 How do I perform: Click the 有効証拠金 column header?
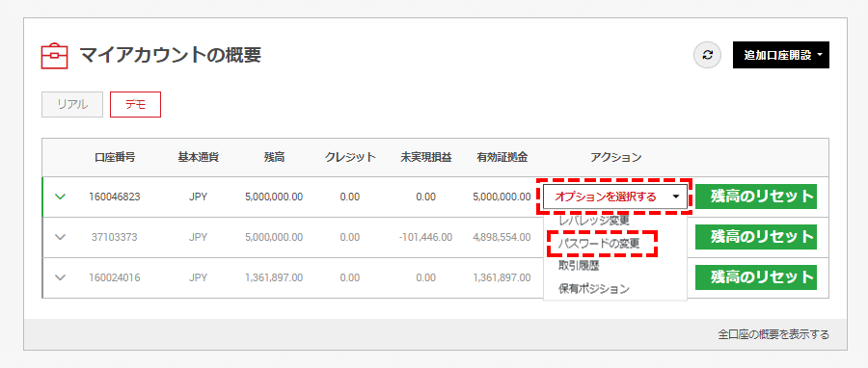click(x=502, y=157)
